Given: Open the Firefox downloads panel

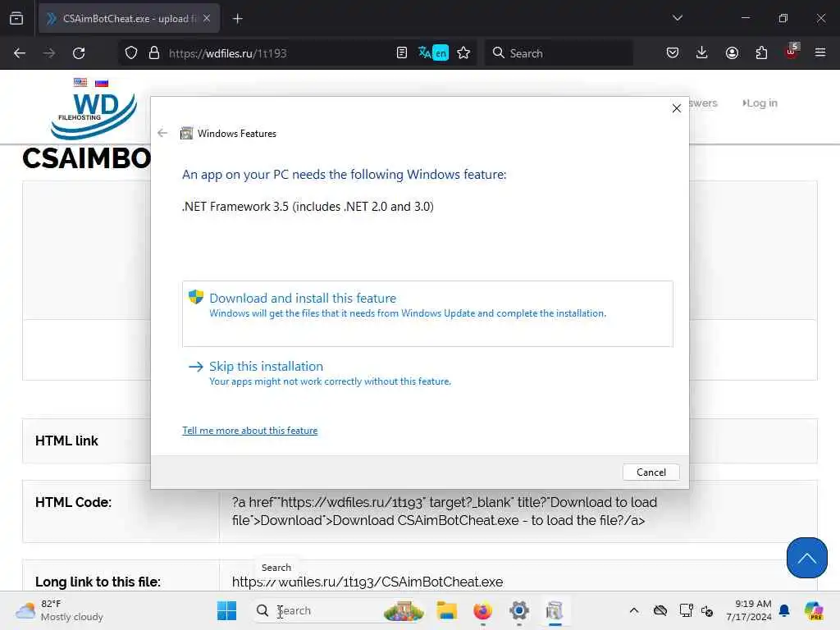Looking at the screenshot, I should 702,53.
